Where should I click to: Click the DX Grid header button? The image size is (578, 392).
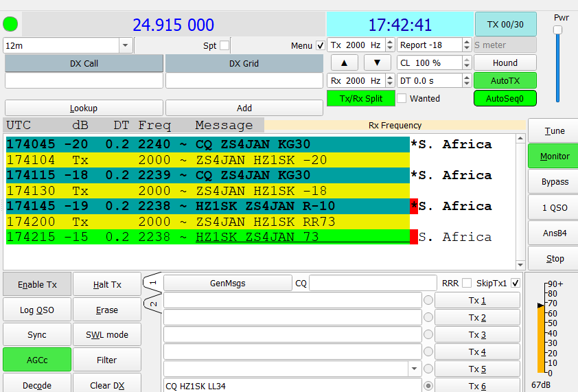244,63
